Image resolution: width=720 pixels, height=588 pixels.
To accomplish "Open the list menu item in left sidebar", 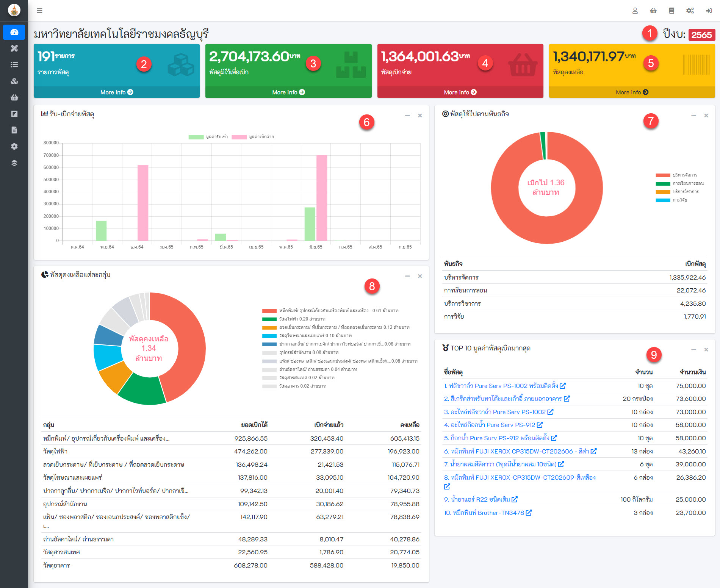I will [x=14, y=64].
